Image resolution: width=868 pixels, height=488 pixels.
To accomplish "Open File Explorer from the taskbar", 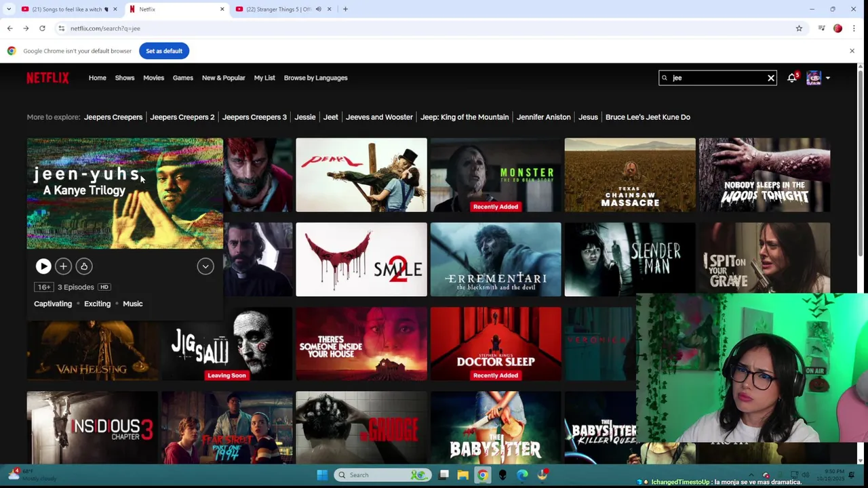I will click(462, 475).
